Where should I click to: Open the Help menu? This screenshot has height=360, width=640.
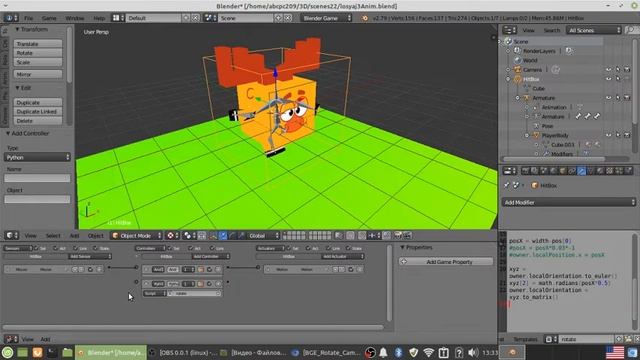click(99, 18)
